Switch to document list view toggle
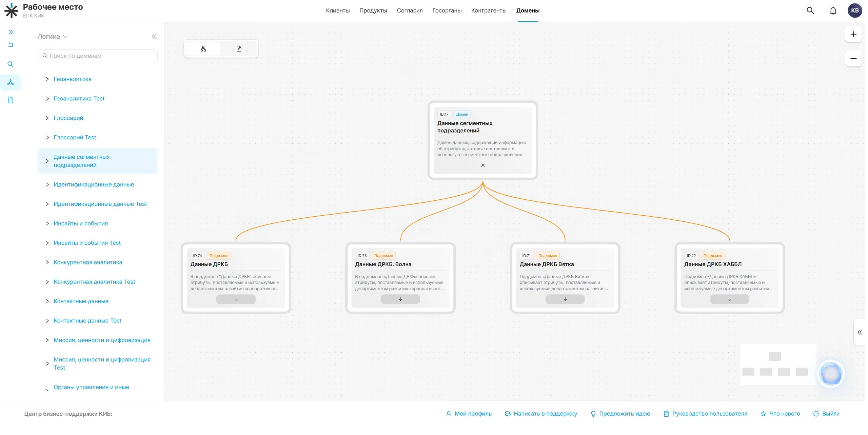 (239, 49)
